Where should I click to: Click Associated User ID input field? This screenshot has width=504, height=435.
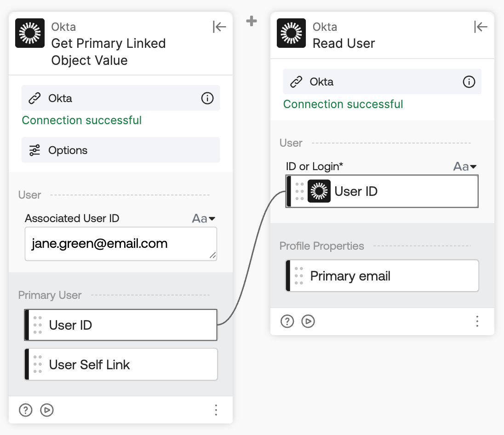pos(121,244)
